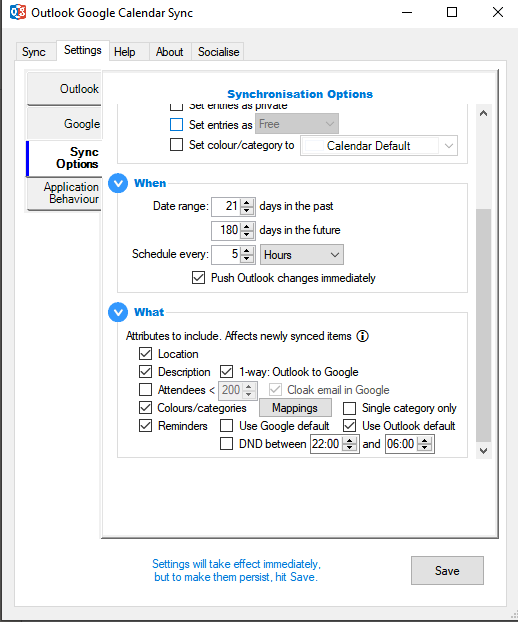This screenshot has width=518, height=622.
Task: Toggle Set entries as Free checkbox
Action: pyautogui.click(x=177, y=125)
